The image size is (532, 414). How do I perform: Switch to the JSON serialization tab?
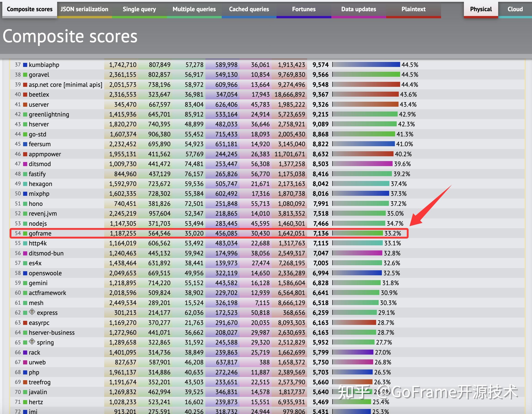click(x=84, y=9)
